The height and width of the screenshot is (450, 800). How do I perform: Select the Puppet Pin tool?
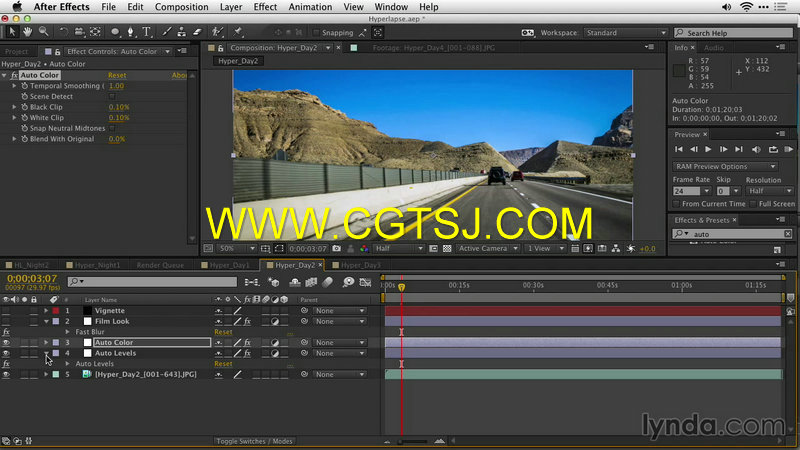point(238,32)
